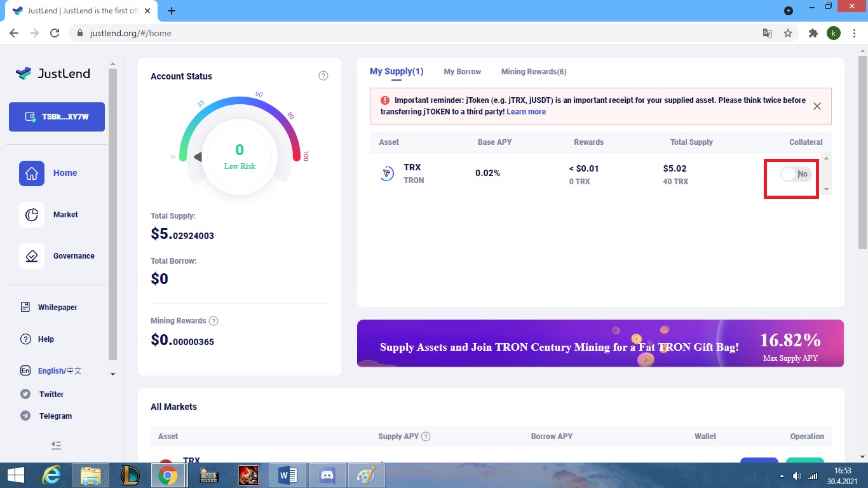The image size is (868, 488).
Task: Bookmark this page star icon
Action: (788, 33)
